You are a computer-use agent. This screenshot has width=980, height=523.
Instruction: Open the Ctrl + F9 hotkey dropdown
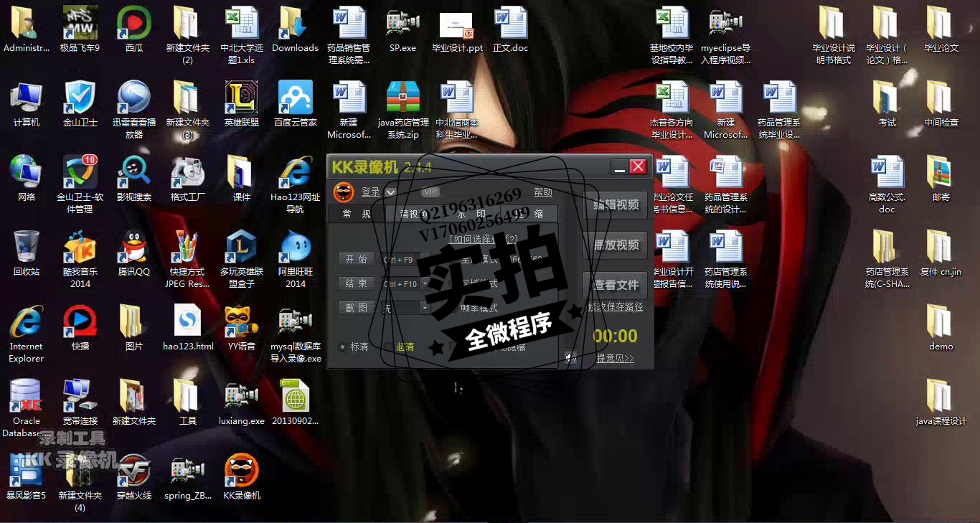point(425,260)
